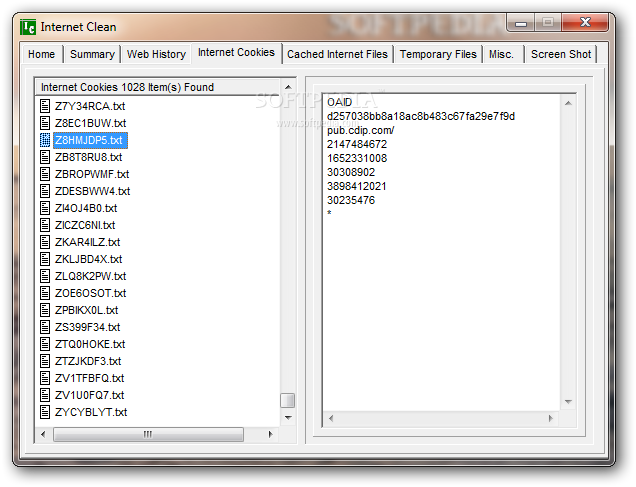The height and width of the screenshot is (487, 636).
Task: Open the Web History tab
Action: tap(156, 54)
